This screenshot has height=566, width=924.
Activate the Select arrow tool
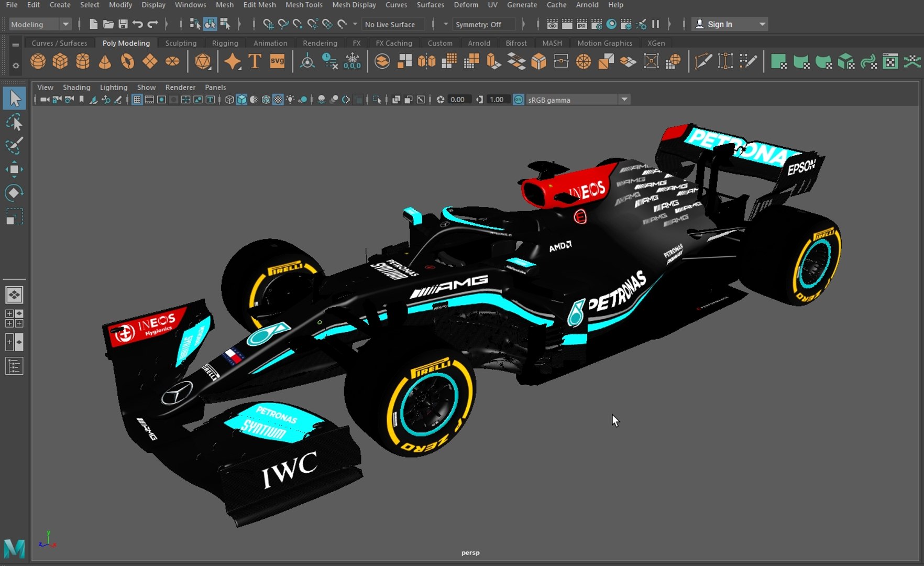[14, 99]
